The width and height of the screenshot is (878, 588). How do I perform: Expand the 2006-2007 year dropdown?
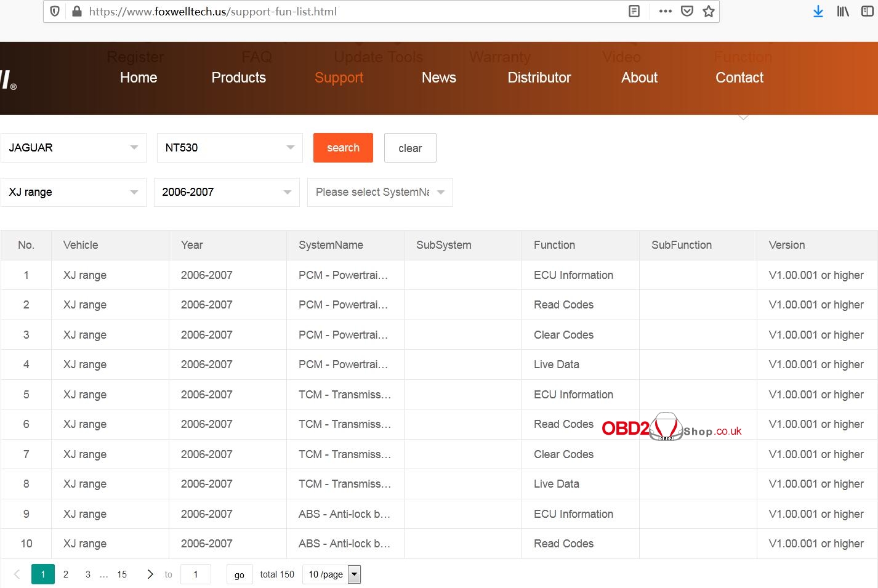[226, 192]
